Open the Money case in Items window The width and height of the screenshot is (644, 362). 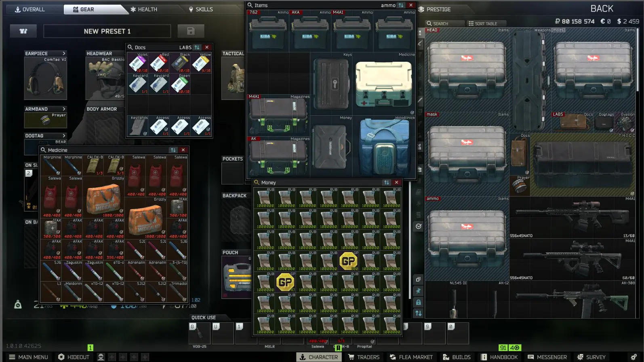[x=331, y=146]
